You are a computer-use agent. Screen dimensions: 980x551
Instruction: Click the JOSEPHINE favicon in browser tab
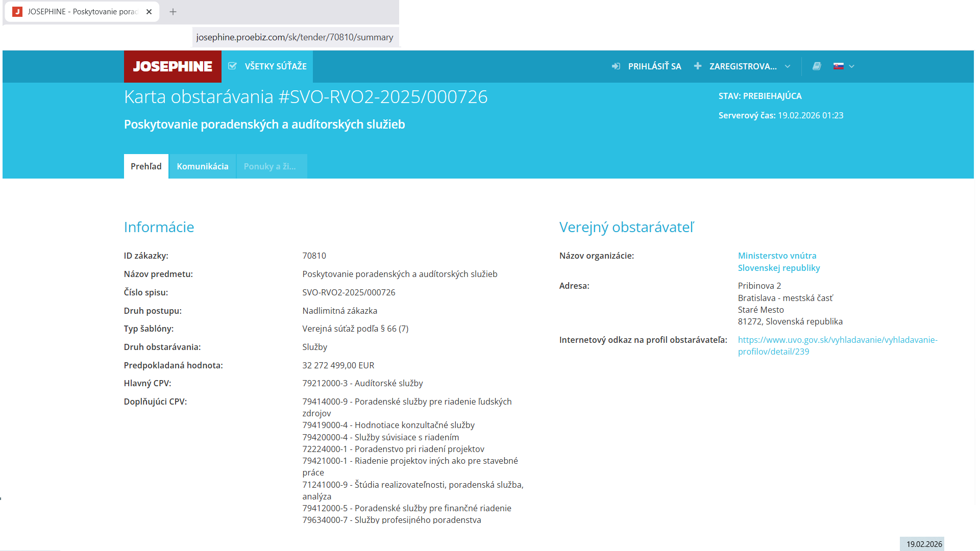[x=17, y=12]
